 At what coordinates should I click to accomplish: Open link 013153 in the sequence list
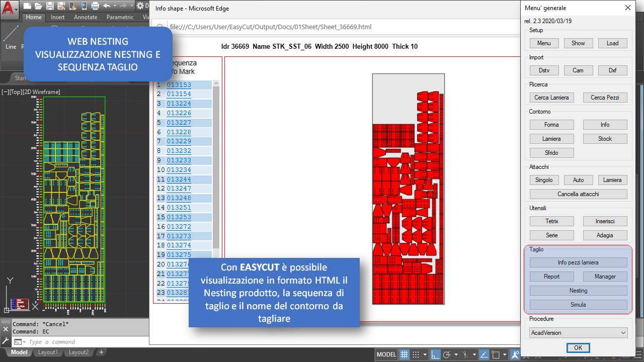click(179, 85)
